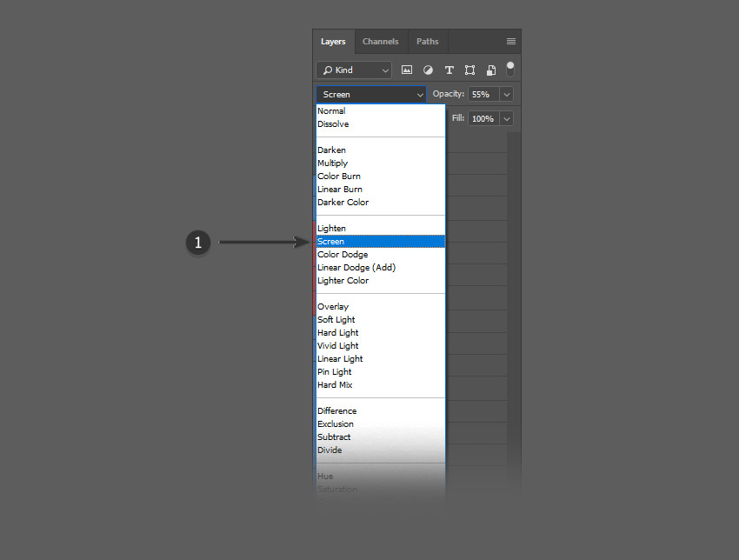Image resolution: width=739 pixels, height=560 pixels.
Task: Choose Normal blend mode
Action: tap(381, 110)
